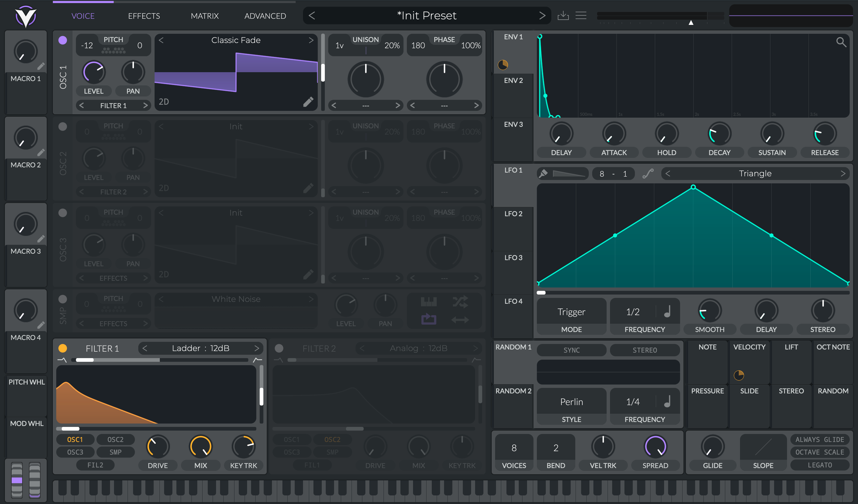This screenshot has height=504, width=858.
Task: Click the Filter 1 low cutoff shape icon
Action: tap(62, 360)
